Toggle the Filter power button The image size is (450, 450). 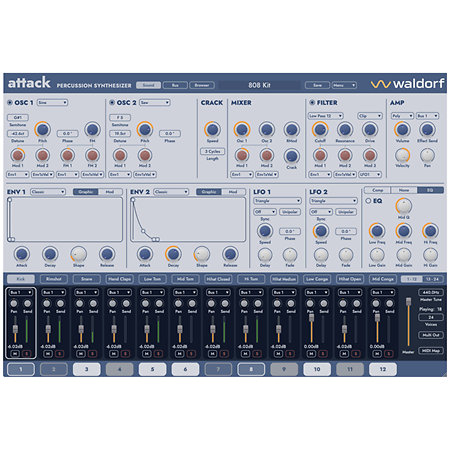(312, 102)
